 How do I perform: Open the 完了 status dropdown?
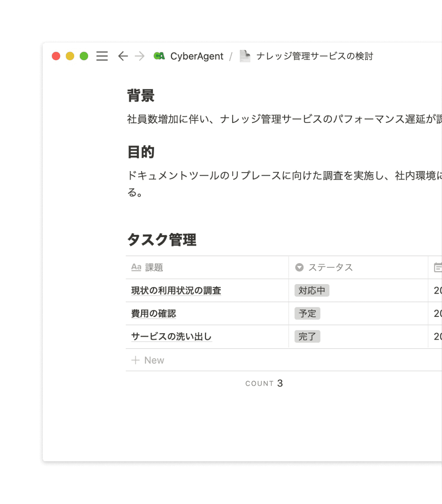307,336
